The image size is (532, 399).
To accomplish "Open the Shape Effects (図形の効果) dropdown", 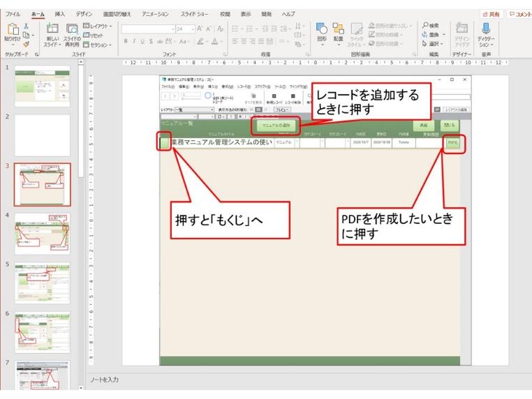I will tap(386, 44).
